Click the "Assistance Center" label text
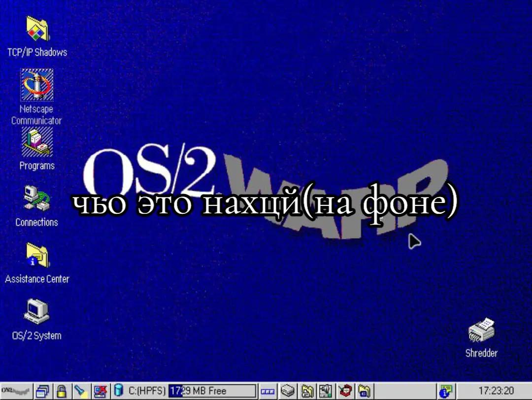 pos(37,279)
